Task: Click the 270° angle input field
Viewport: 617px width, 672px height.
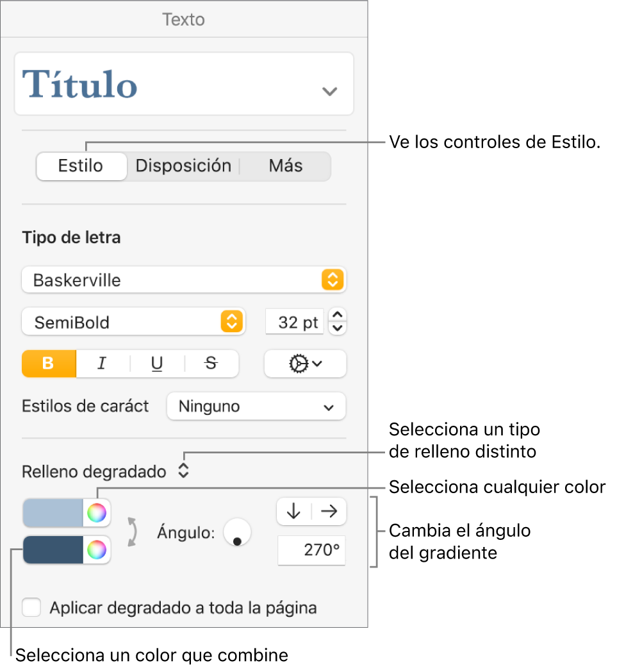Action: tap(311, 551)
